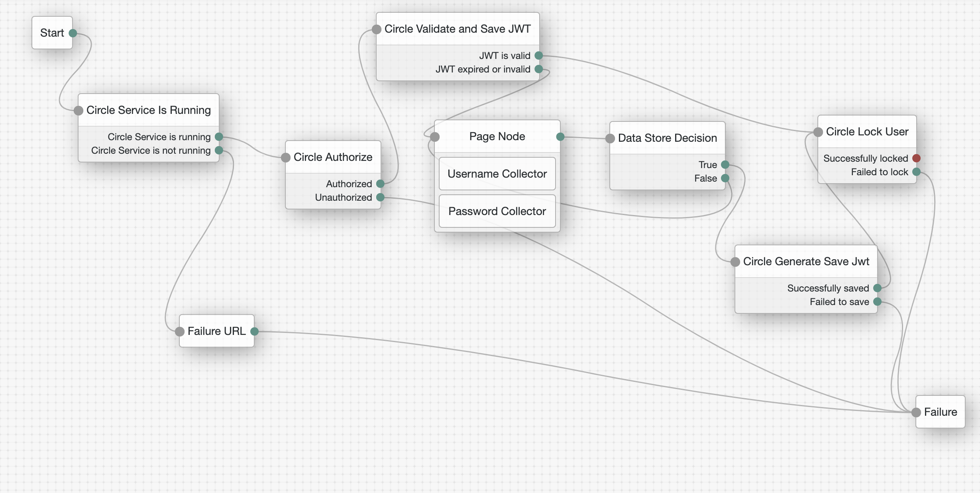Viewport: 980px width, 493px height.
Task: Click the JWT is valid output connector
Action: 538,55
